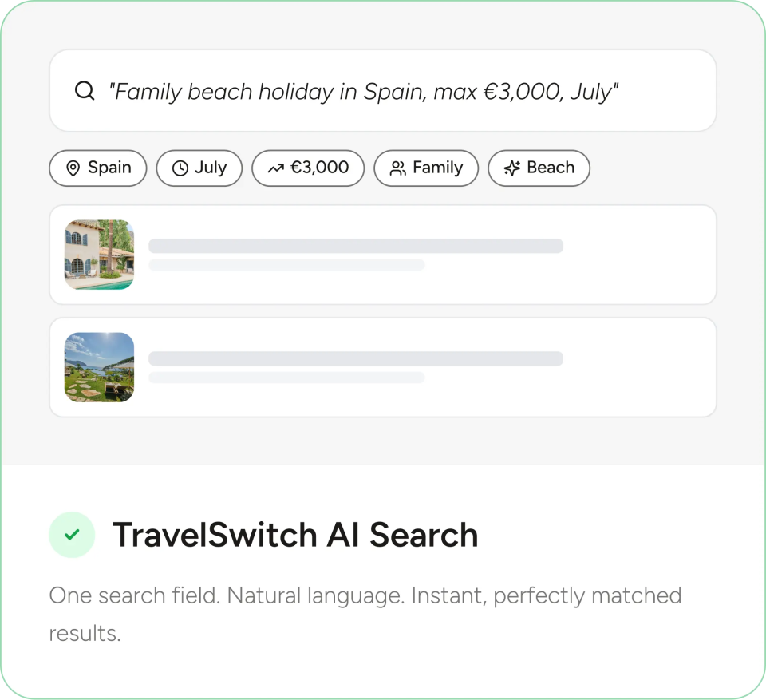Image resolution: width=766 pixels, height=700 pixels.
Task: Open the seaside garden thumbnail
Action: coord(99,367)
